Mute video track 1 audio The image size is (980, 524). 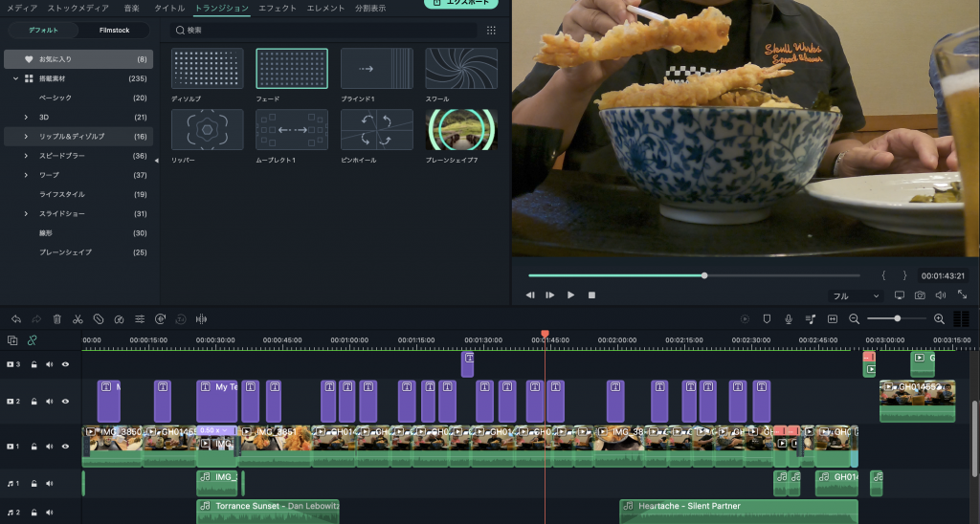pyautogui.click(x=50, y=447)
